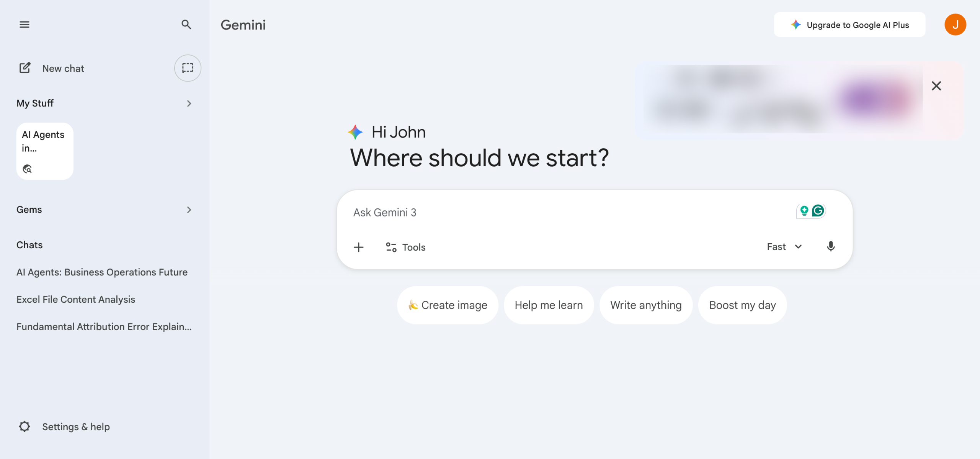Dismiss the blurred promo banner
The image size is (980, 459).
click(x=936, y=86)
